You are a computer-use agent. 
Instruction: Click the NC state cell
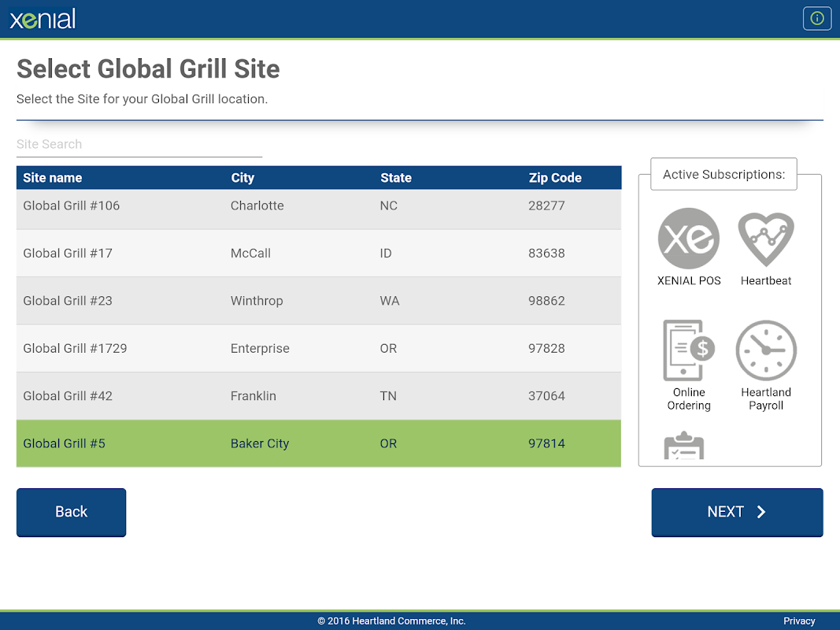click(x=388, y=206)
